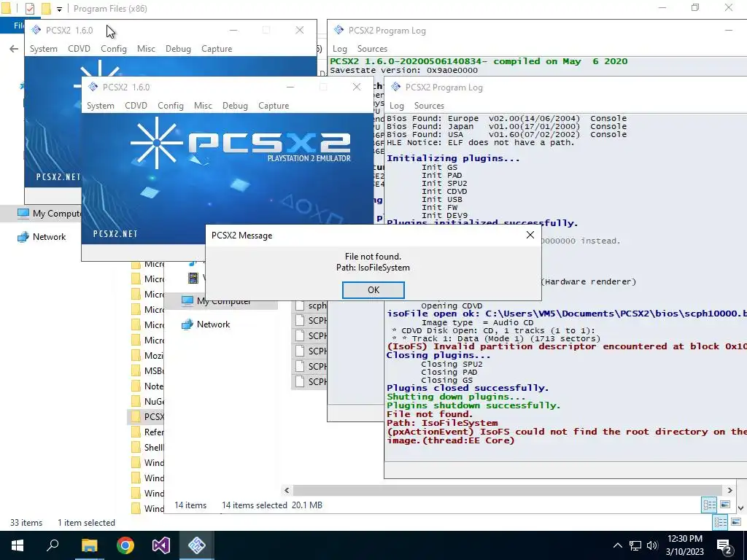Show hidden system tray icons

(617, 545)
